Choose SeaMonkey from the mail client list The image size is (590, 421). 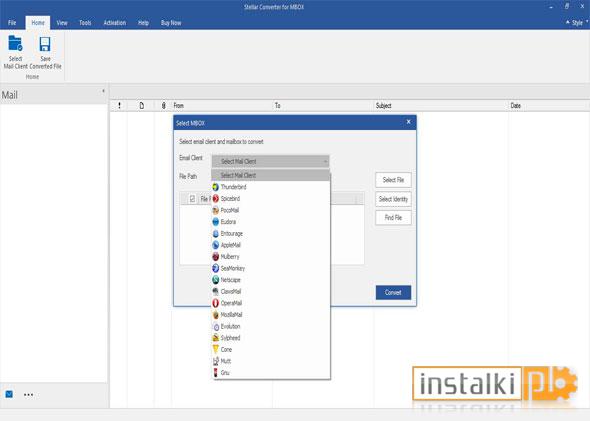[x=271, y=268]
